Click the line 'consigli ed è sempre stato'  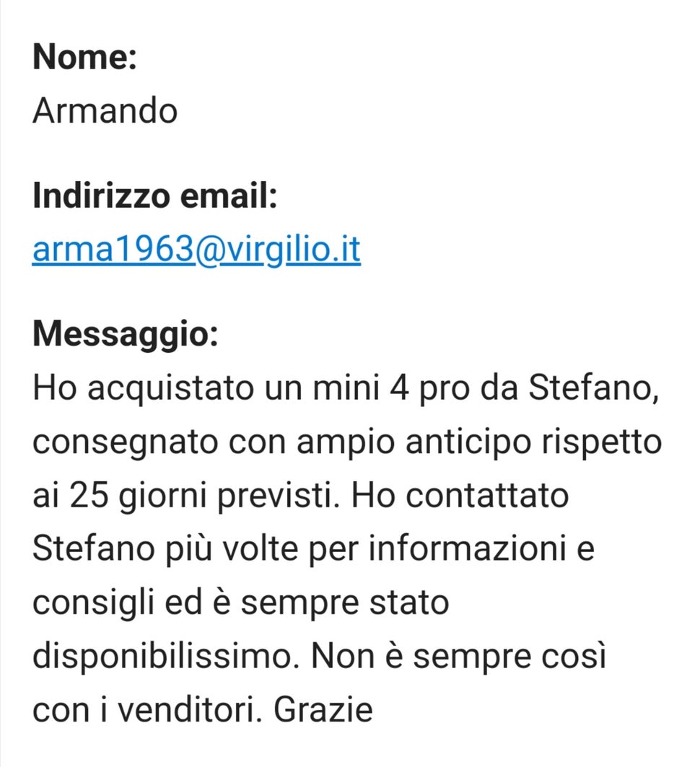(x=241, y=602)
